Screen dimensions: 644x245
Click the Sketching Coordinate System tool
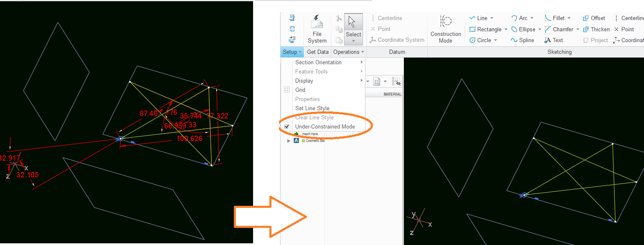tap(628, 40)
